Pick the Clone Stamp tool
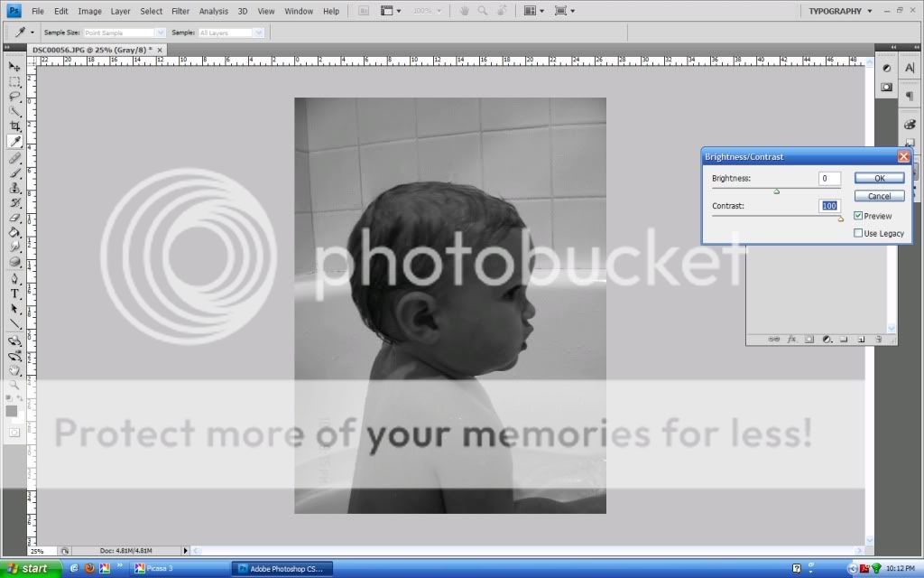 coord(14,188)
